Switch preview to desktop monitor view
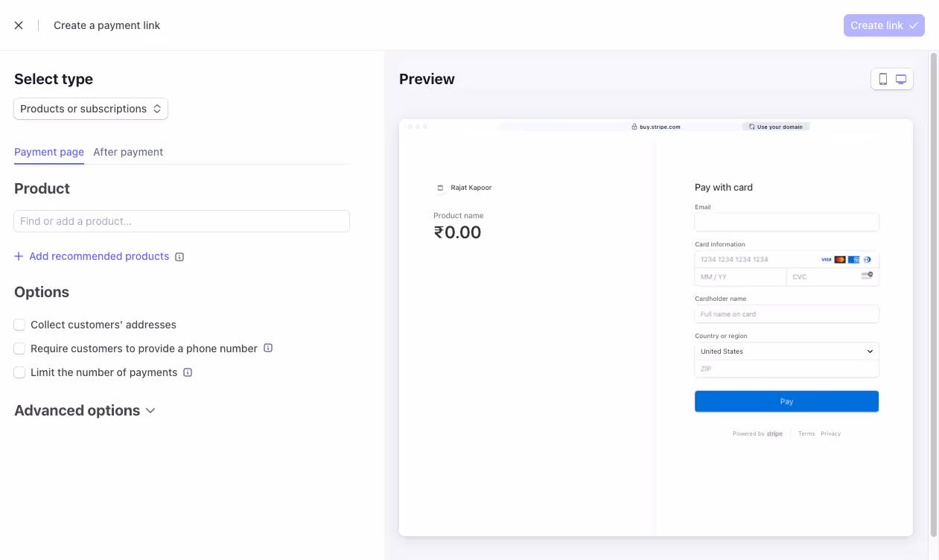The width and height of the screenshot is (939, 560). 901,80
